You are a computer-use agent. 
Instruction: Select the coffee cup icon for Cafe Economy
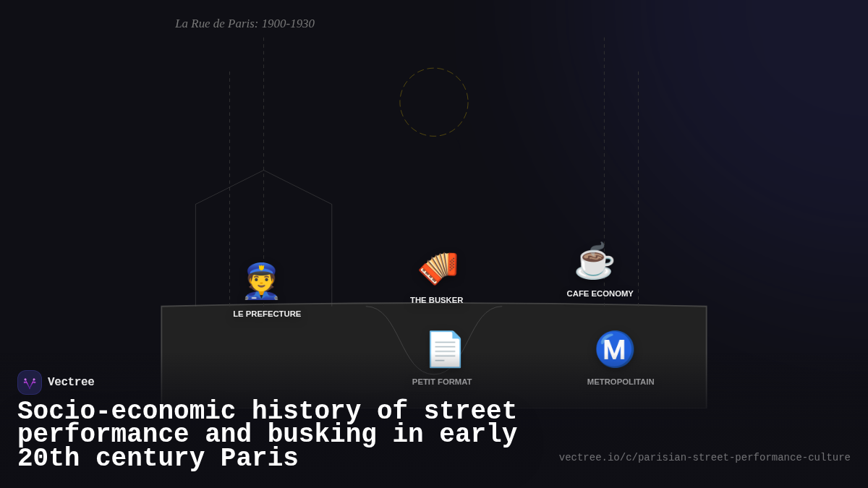[x=593, y=262]
